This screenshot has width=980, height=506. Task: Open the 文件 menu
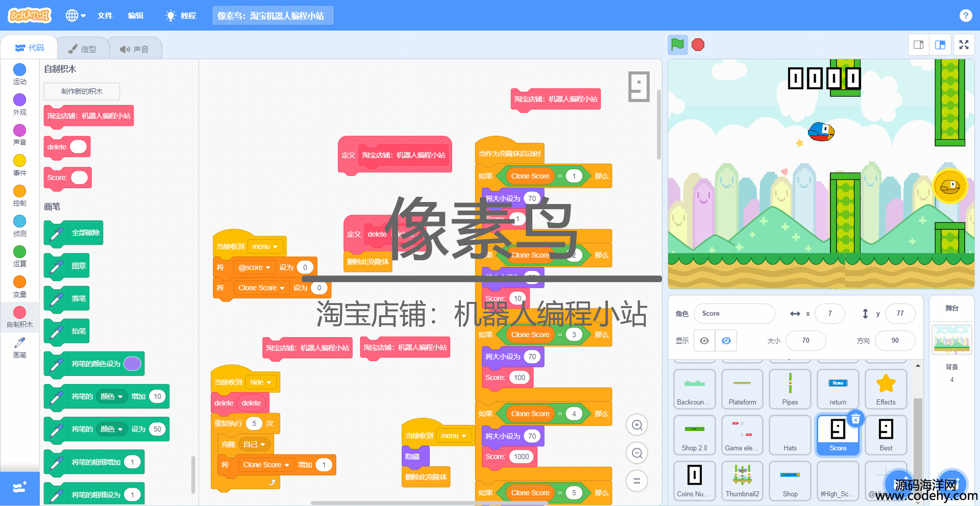105,15
